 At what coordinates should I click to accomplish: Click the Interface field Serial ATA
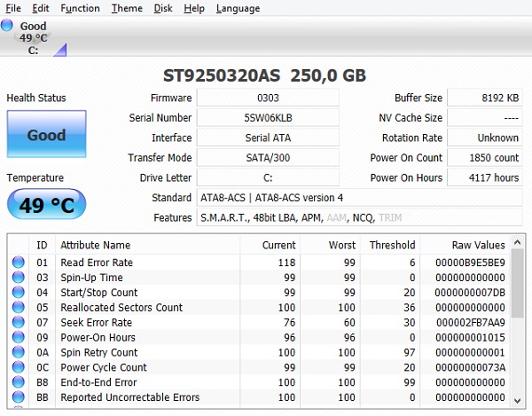(x=268, y=137)
